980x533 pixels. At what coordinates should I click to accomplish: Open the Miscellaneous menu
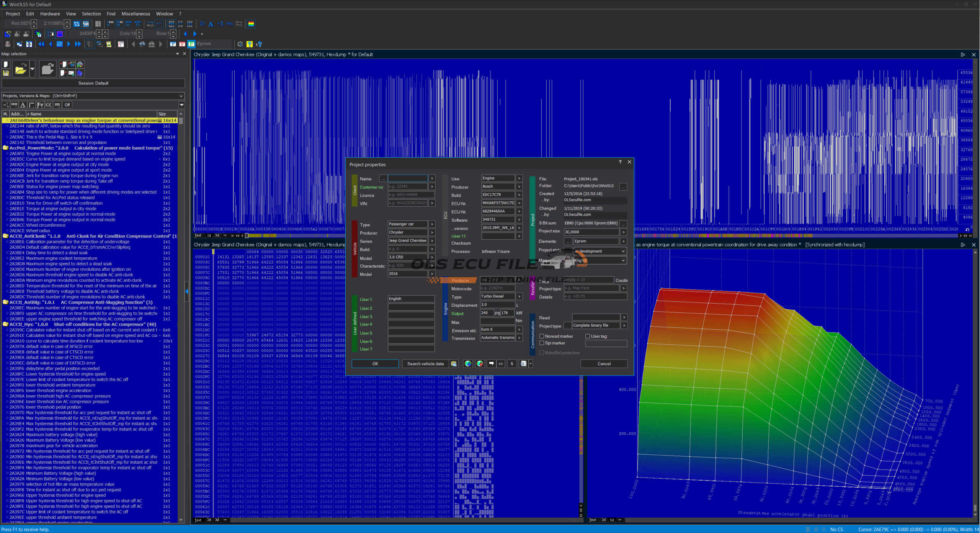pos(136,14)
